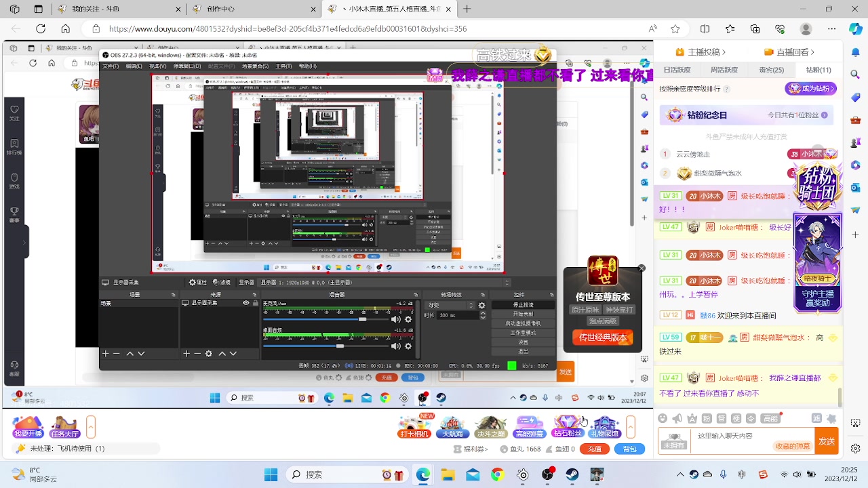
Task: Reload the page with the browser refresh button
Action: pyautogui.click(x=41, y=29)
